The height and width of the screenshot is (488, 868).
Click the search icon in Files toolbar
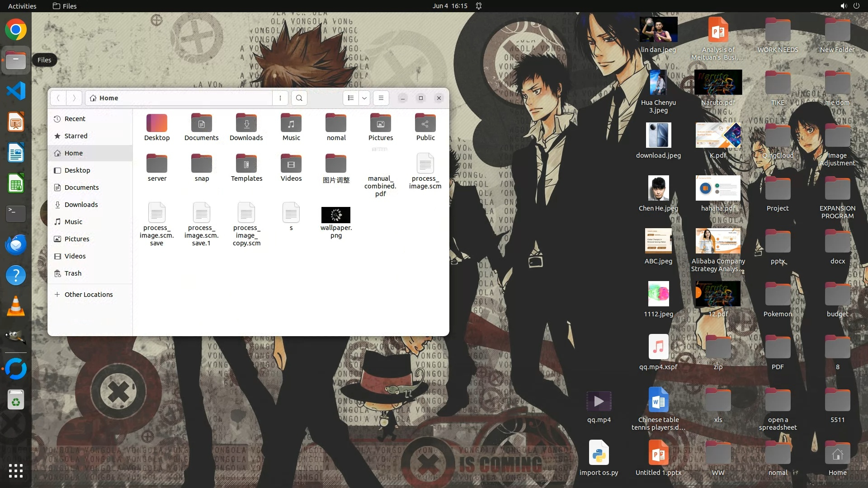tap(299, 98)
